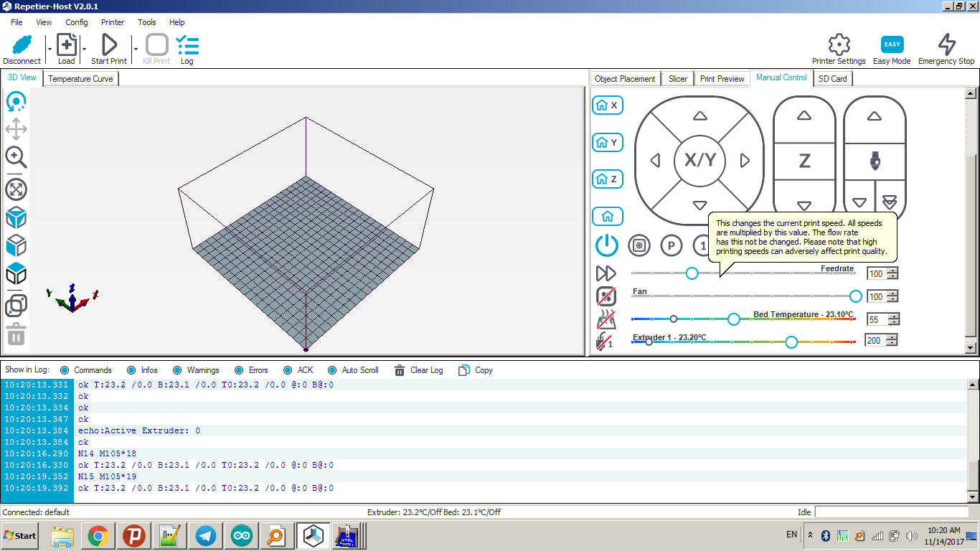Click the fit-to-view icon
Image resolution: width=980 pixels, height=551 pixels.
(x=16, y=189)
